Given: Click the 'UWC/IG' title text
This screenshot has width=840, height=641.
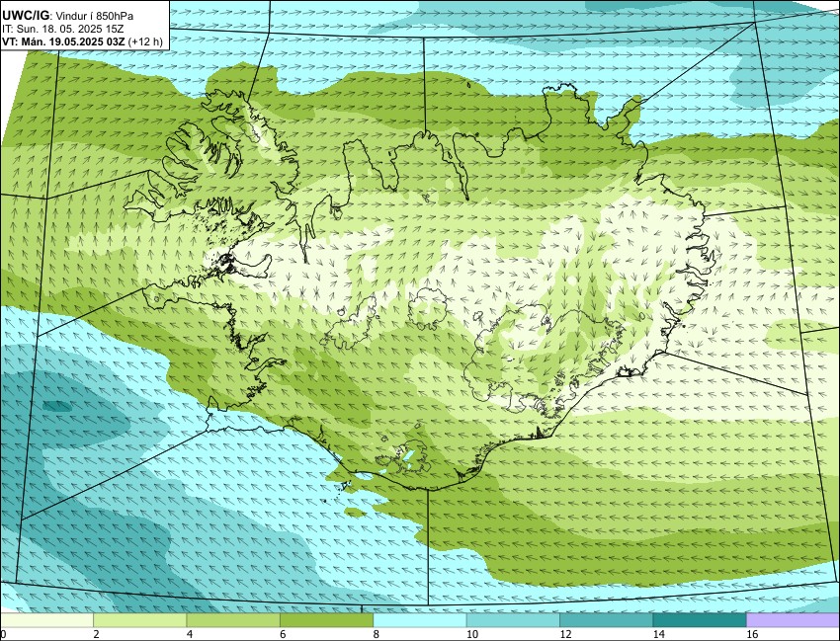Looking at the screenshot, I should click(x=25, y=16).
